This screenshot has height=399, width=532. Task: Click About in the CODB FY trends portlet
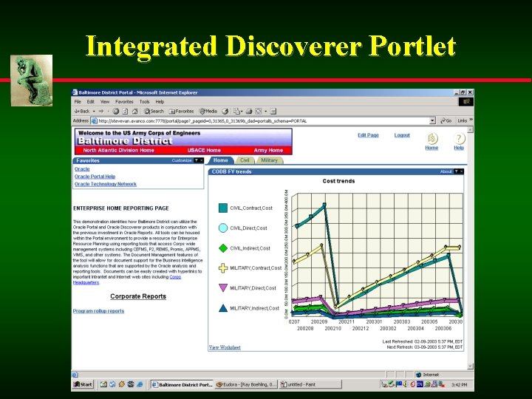[446, 171]
